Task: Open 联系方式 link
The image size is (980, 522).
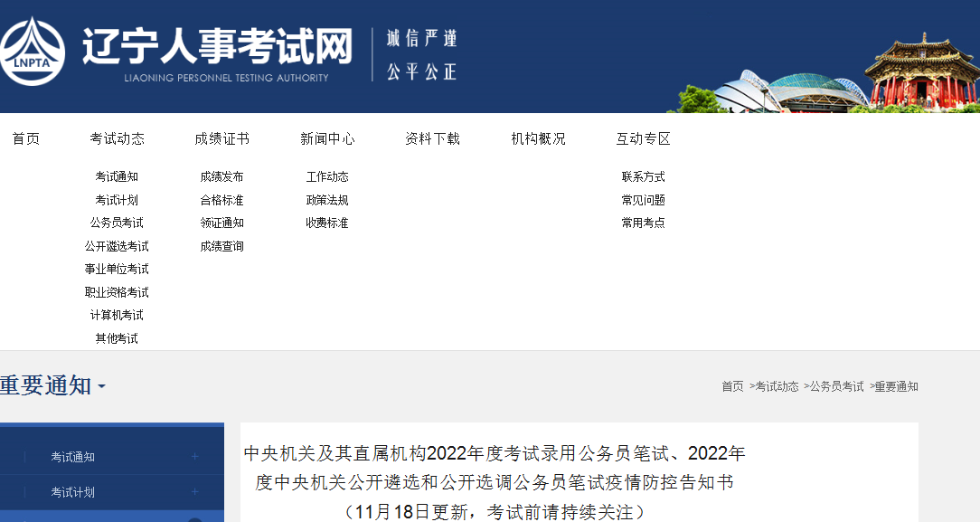Action: 643,177
